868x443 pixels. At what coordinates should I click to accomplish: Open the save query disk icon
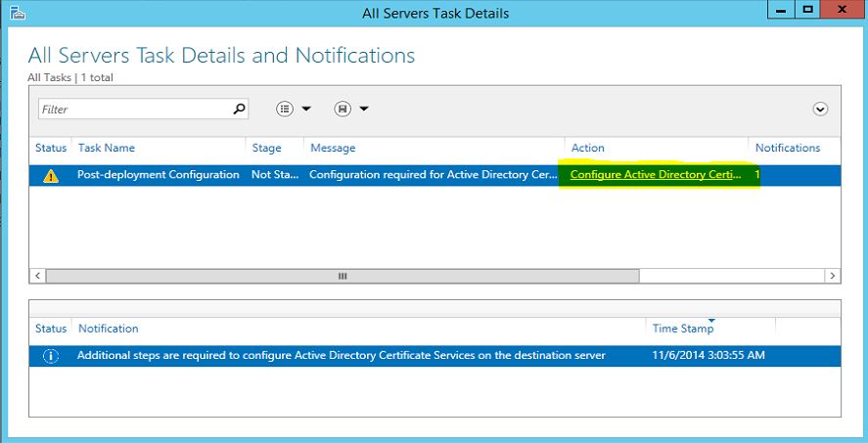pos(343,109)
